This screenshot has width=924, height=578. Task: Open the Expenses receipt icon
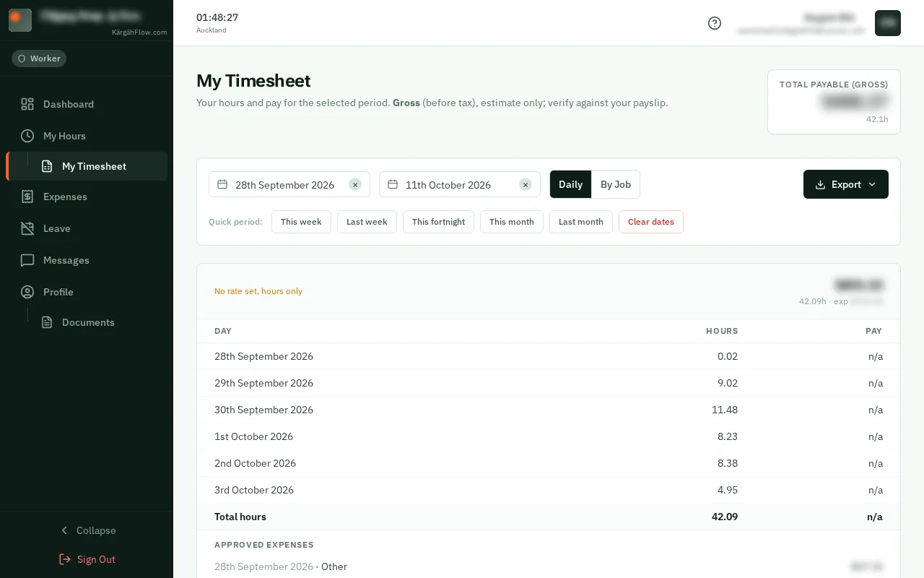(27, 197)
